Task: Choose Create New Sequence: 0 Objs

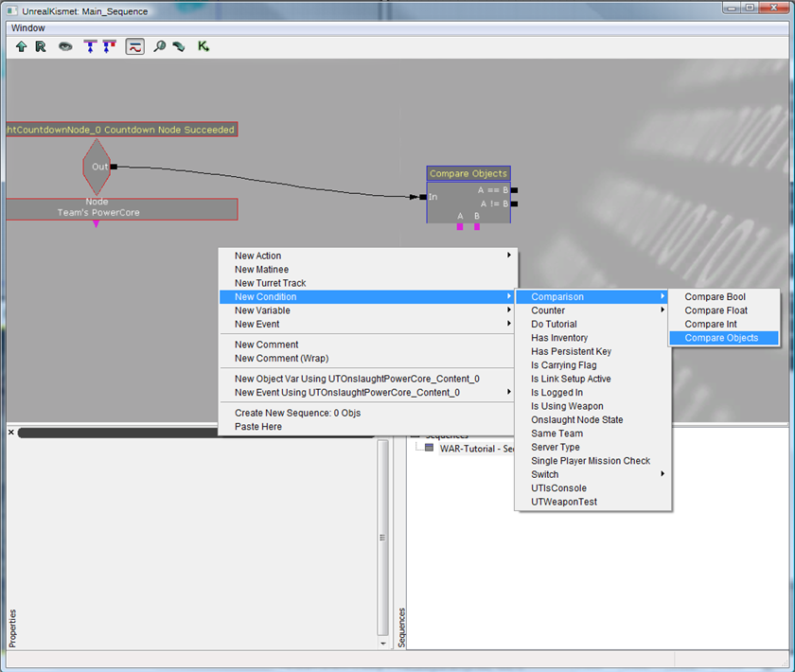Action: pyautogui.click(x=367, y=413)
